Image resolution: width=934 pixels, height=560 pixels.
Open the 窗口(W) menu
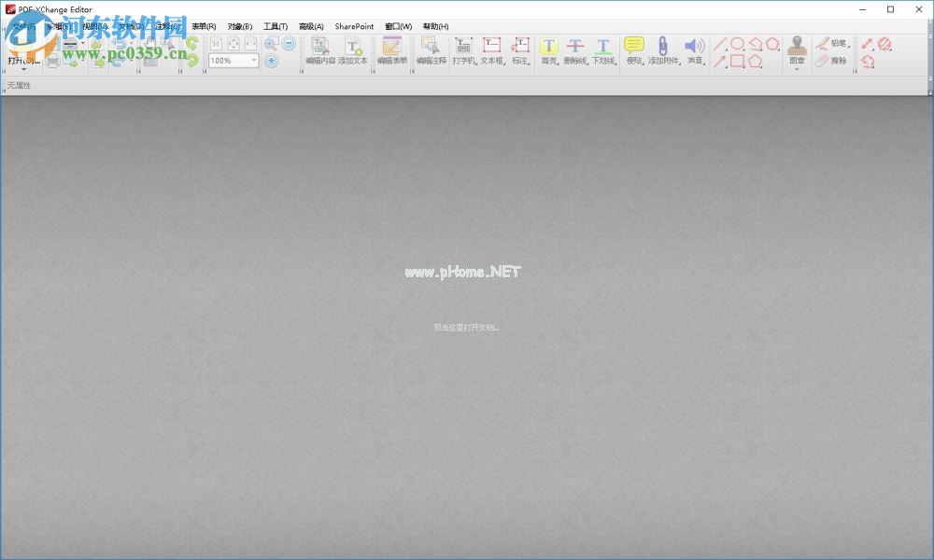[x=399, y=26]
